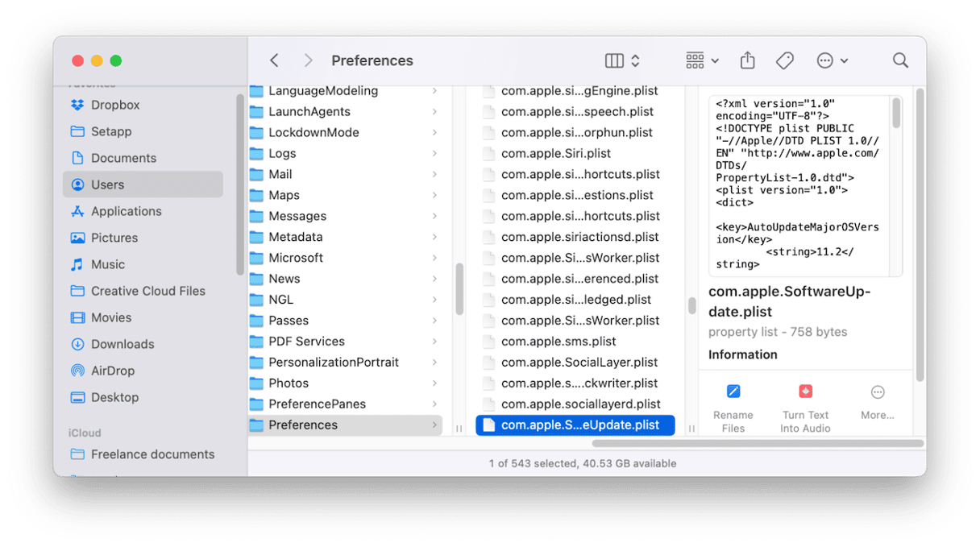Open Movies in the sidebar

click(x=143, y=317)
